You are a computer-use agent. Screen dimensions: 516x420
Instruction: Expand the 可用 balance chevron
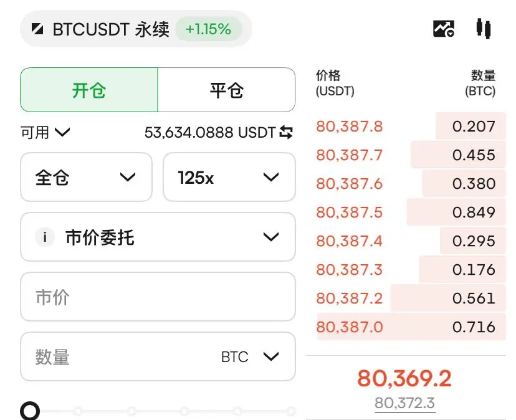coord(62,132)
